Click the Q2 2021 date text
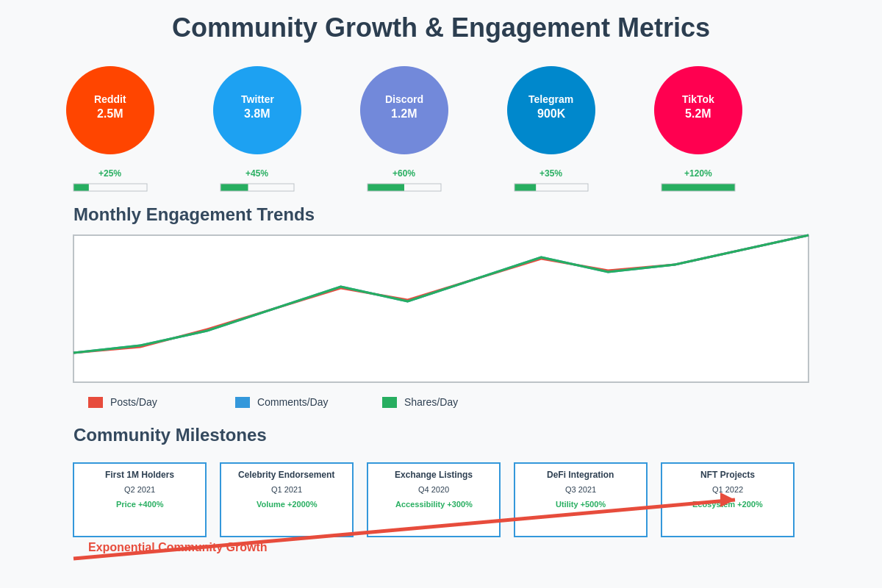This screenshot has width=882, height=588. click(140, 490)
